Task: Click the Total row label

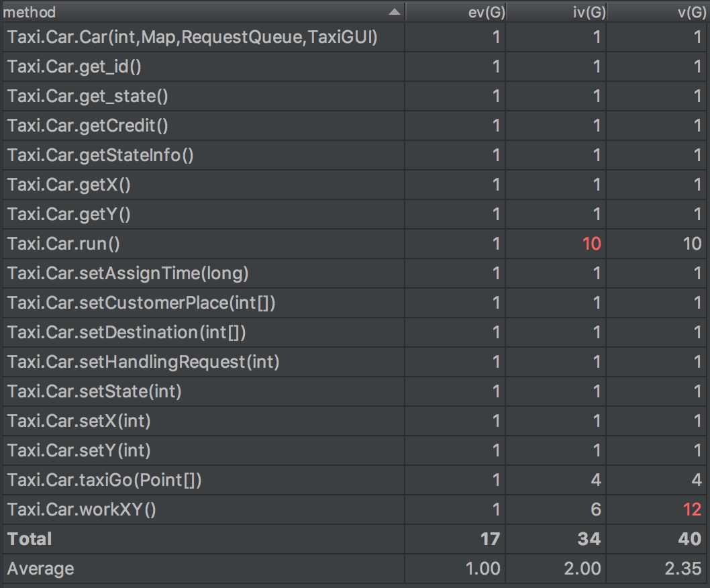Action: [30, 539]
